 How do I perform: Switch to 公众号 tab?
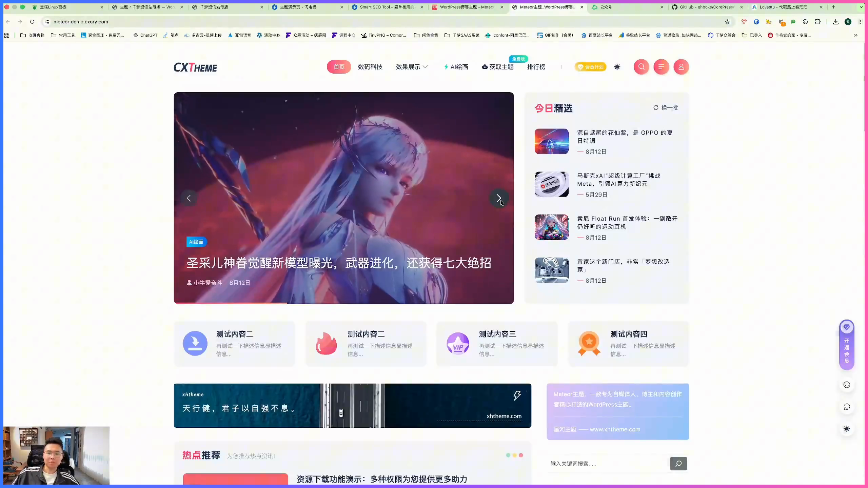point(628,7)
